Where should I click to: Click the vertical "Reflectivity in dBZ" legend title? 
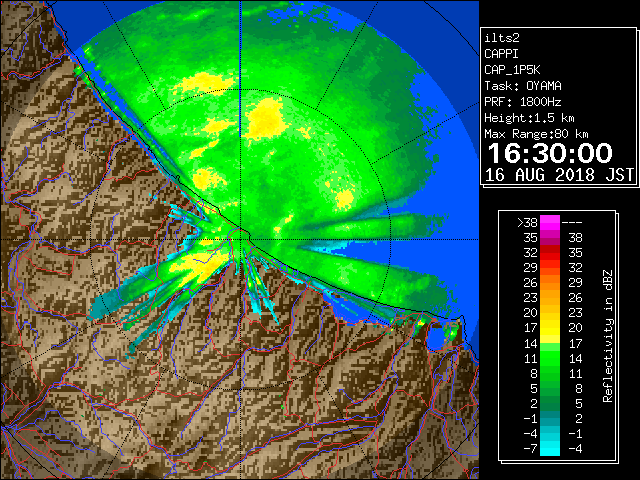[608, 336]
